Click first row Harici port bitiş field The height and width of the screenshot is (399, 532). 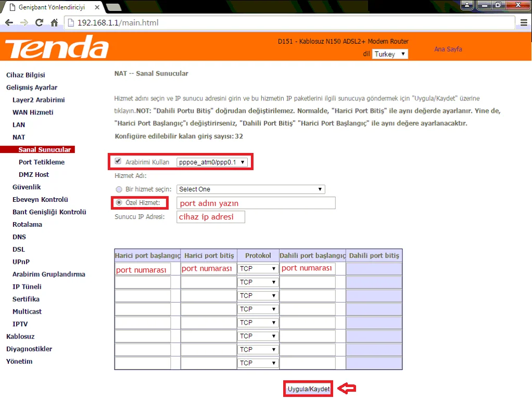click(209, 268)
